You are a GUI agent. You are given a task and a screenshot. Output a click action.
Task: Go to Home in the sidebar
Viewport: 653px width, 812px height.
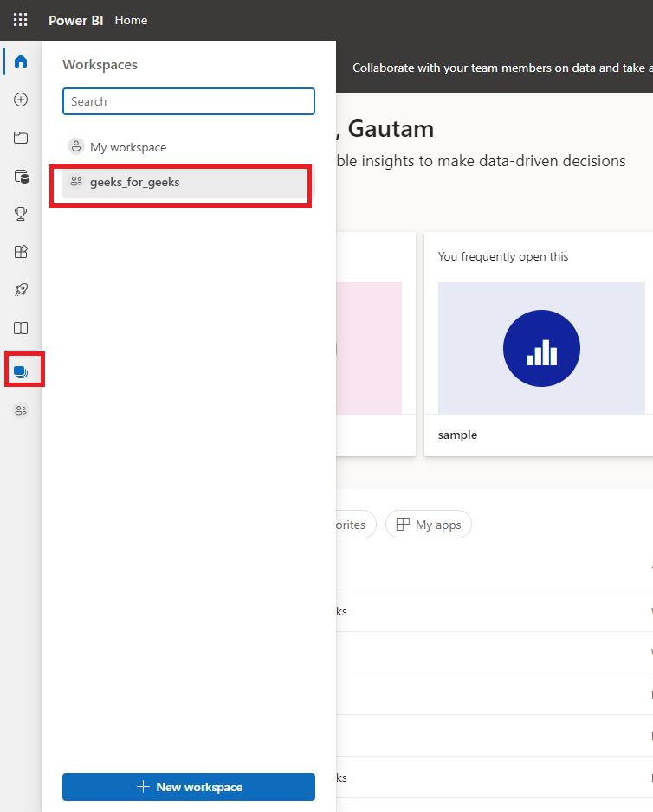tap(21, 61)
